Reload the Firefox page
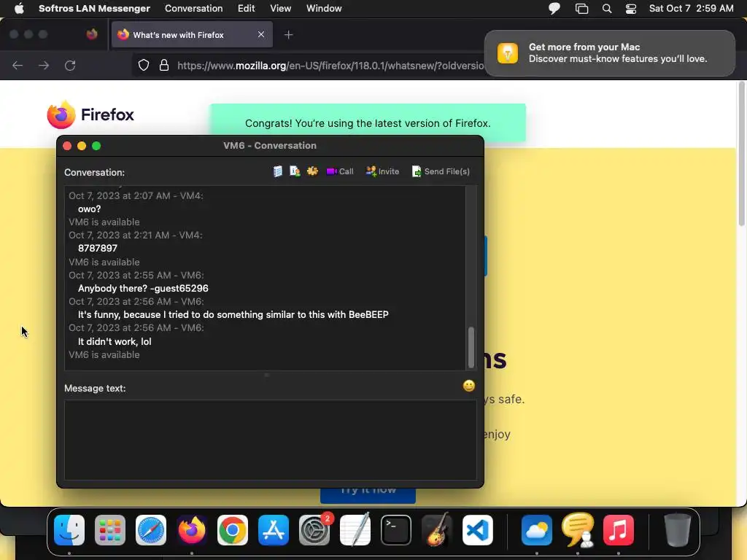Screen dimensions: 747x560 point(70,65)
